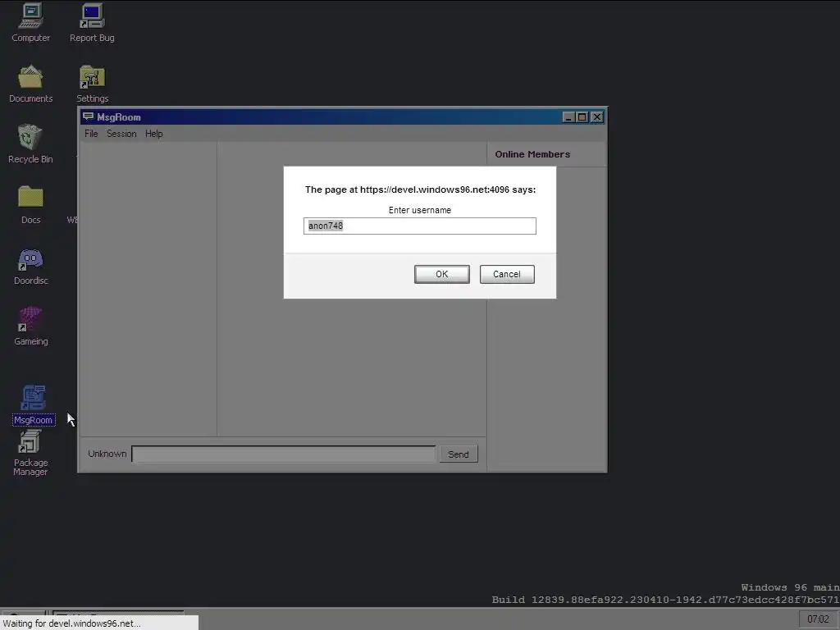
Task: Click the message input box beside Unknown
Action: (283, 454)
